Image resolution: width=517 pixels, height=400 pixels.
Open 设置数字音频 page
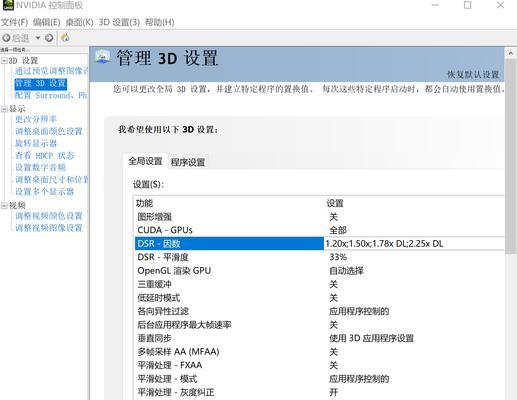[x=40, y=167]
